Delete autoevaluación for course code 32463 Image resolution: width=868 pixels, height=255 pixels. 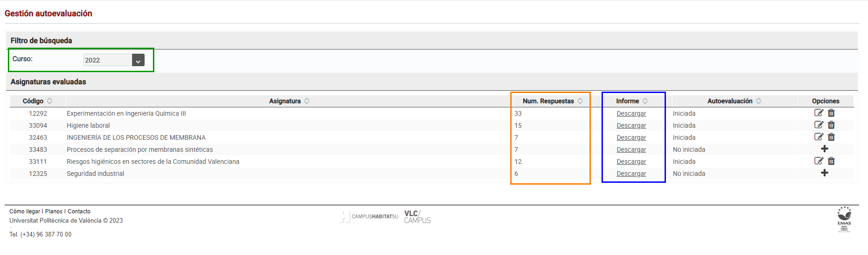click(831, 137)
